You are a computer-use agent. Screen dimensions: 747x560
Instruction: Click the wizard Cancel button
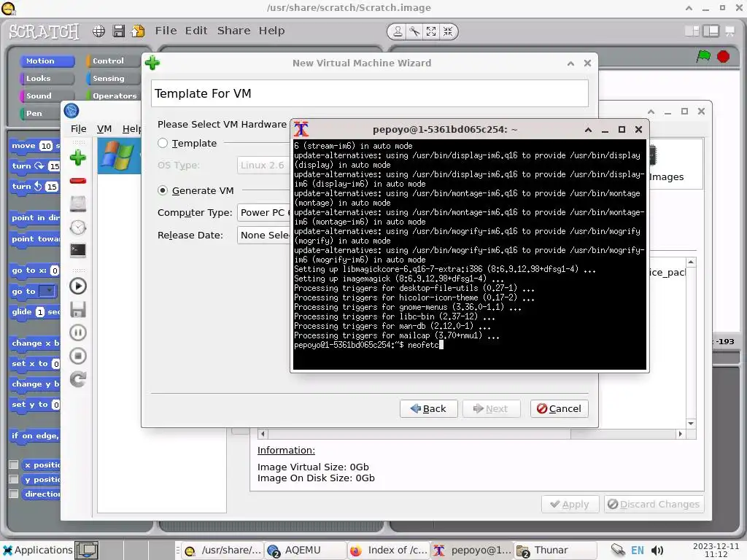[x=560, y=408]
